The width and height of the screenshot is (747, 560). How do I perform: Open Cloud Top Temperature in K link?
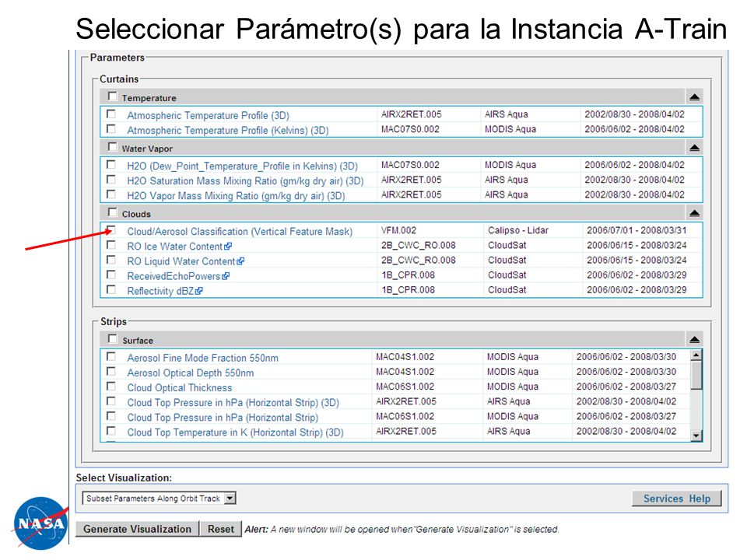pyautogui.click(x=235, y=432)
